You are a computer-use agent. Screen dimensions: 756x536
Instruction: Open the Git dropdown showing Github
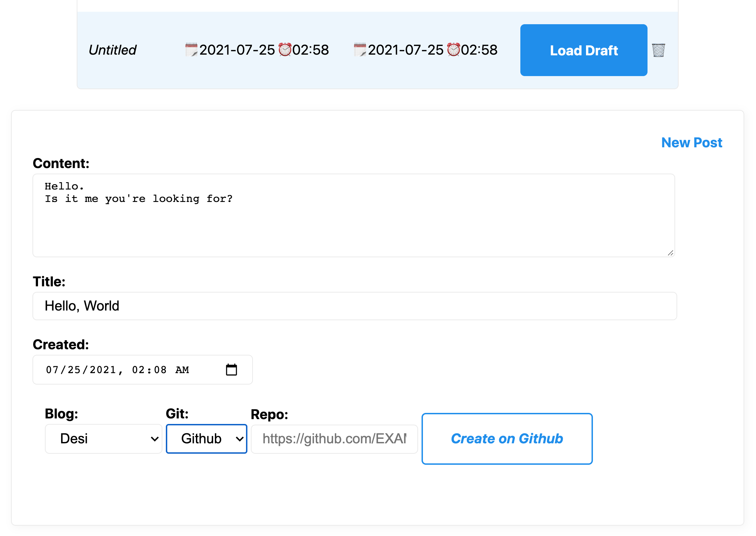(206, 438)
